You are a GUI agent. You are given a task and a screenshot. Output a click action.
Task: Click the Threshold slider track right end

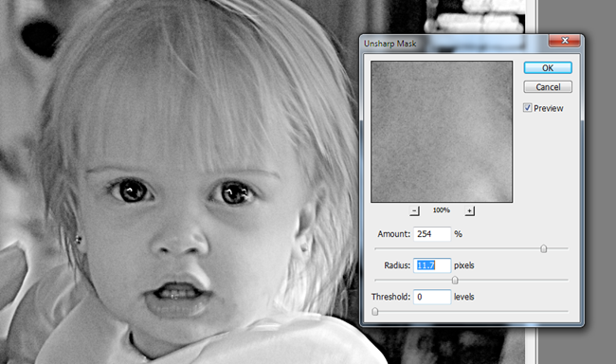[x=566, y=311]
